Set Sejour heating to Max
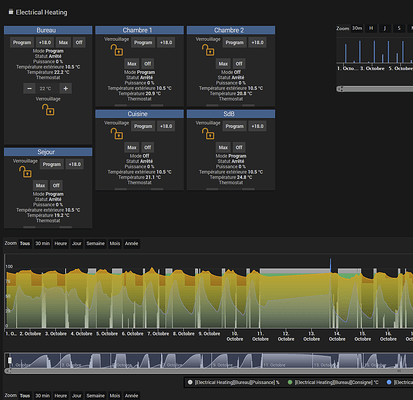Screen dimensions: 413x400 pos(40,185)
